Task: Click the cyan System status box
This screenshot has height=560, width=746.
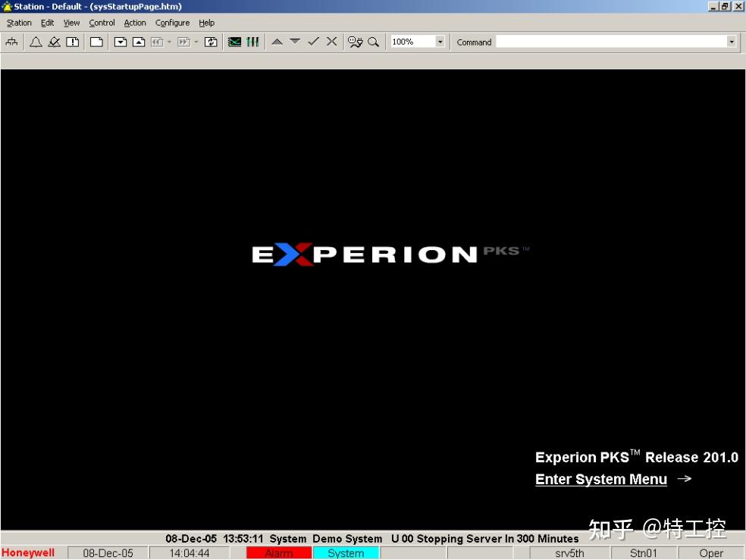Action: pos(346,553)
